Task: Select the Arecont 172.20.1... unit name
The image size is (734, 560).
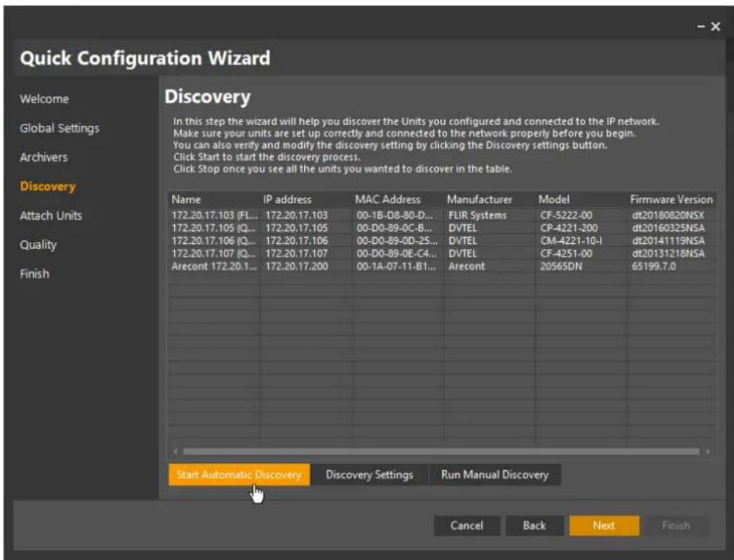Action: 214,266
